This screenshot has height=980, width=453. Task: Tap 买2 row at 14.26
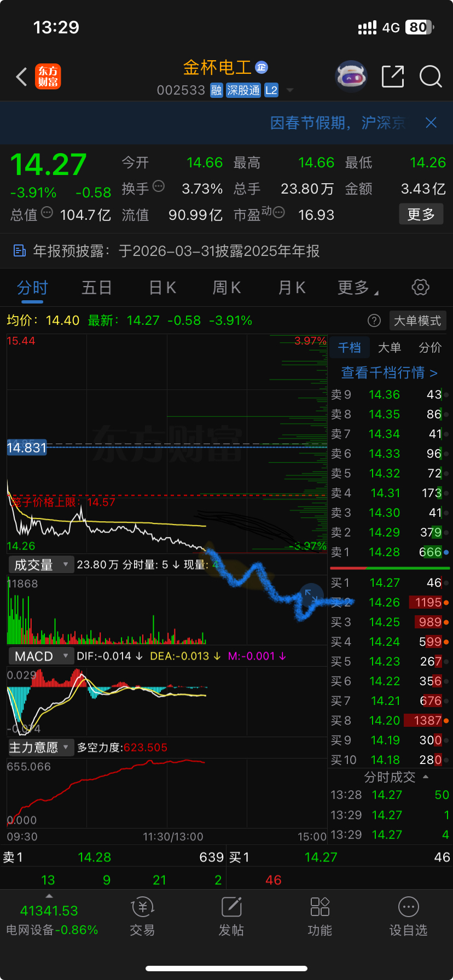tap(390, 603)
